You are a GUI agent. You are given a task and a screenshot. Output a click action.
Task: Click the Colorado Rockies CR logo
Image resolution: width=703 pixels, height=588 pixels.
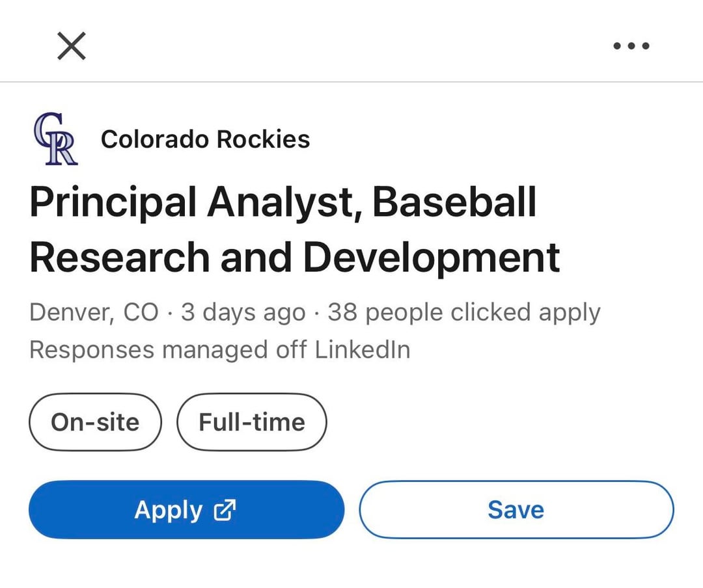(55, 139)
